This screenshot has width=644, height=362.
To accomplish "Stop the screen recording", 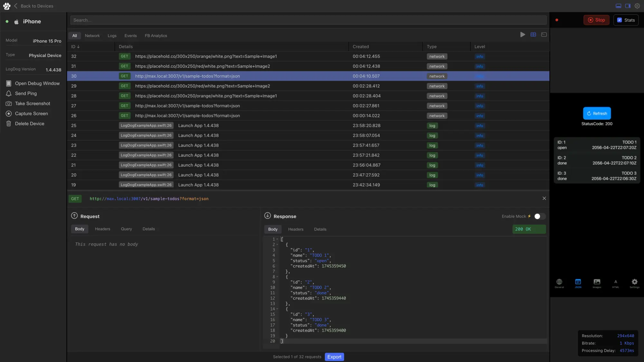I will (596, 20).
